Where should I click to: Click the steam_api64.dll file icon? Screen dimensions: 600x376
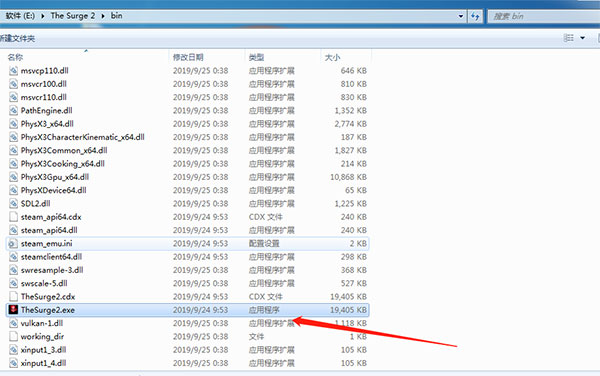pos(13,230)
